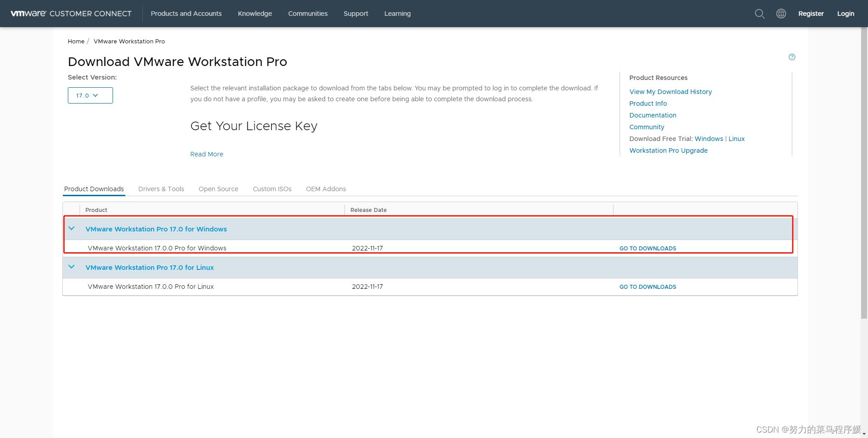Collapse the Workstation Pro 17.0 for Linux row
This screenshot has width=868, height=438.
click(71, 267)
